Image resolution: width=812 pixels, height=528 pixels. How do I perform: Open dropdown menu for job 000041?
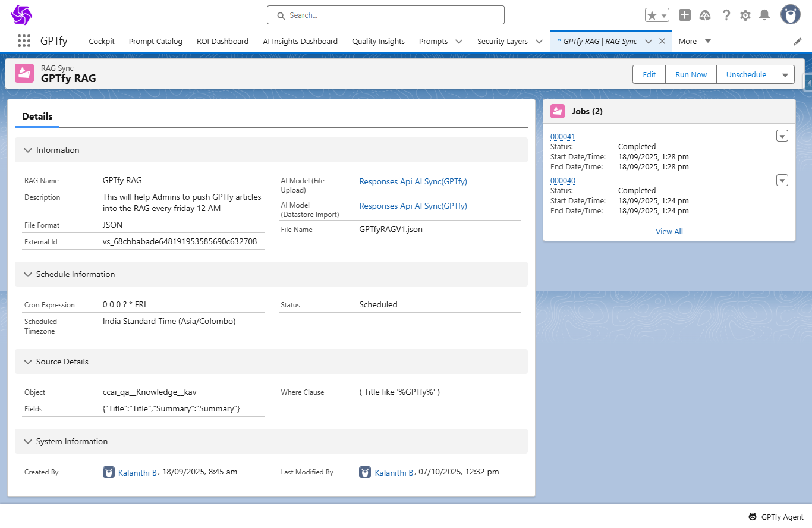782,136
